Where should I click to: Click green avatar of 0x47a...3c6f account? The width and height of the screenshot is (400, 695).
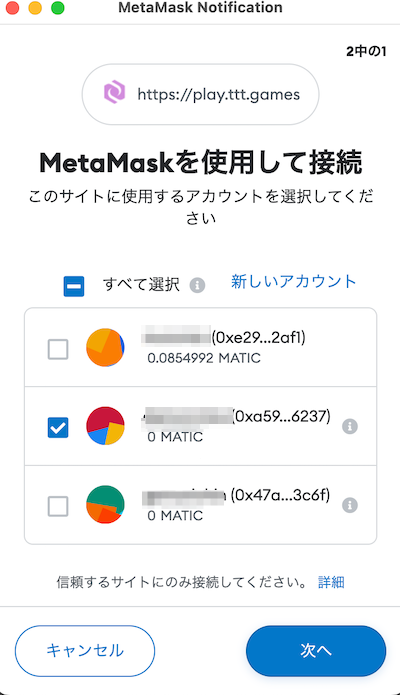(105, 504)
